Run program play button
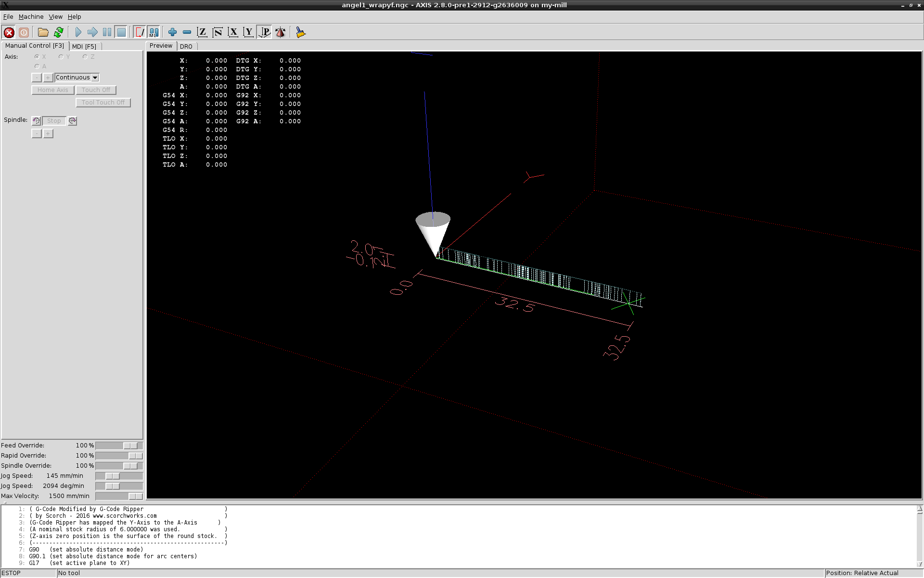Image resolution: width=924 pixels, height=578 pixels. coord(78,32)
